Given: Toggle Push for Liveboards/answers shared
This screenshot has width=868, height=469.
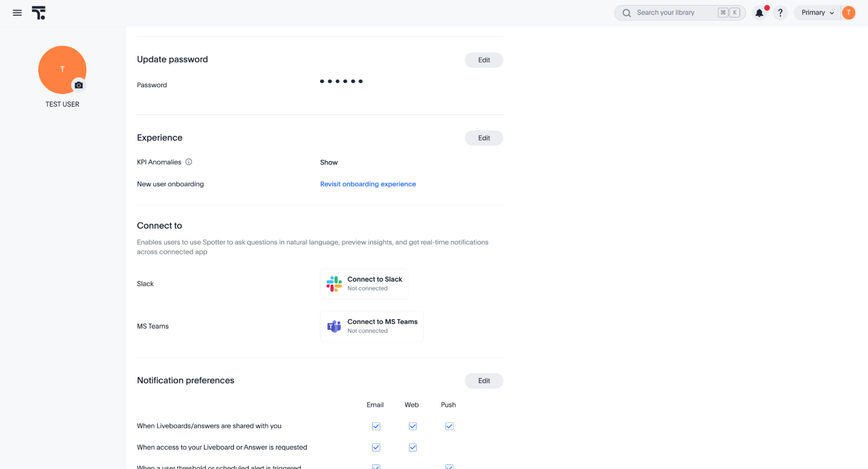Looking at the screenshot, I should pos(449,426).
